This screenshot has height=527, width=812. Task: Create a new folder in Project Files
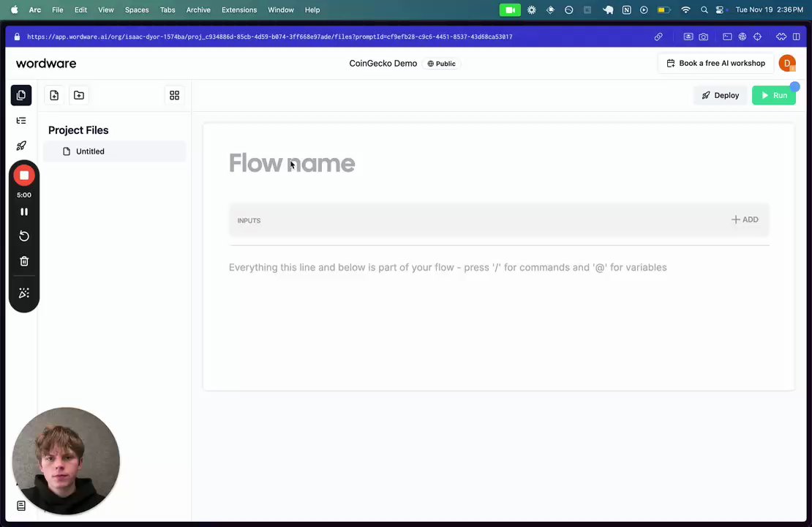tap(79, 95)
